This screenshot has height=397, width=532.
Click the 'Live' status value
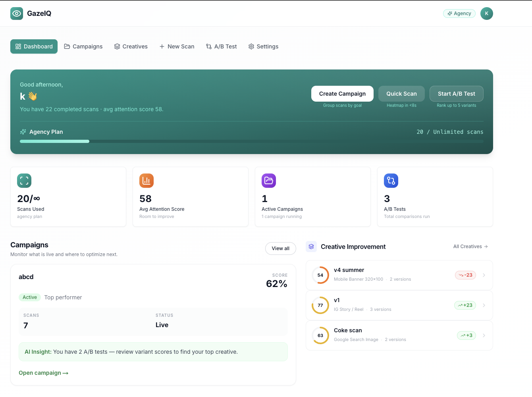point(162,325)
